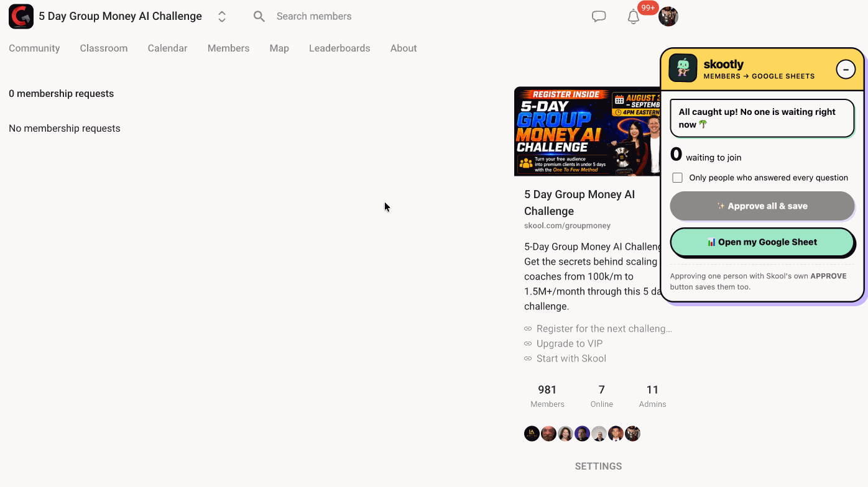
Task: Open Register for the next challenge link
Action: [604, 329]
